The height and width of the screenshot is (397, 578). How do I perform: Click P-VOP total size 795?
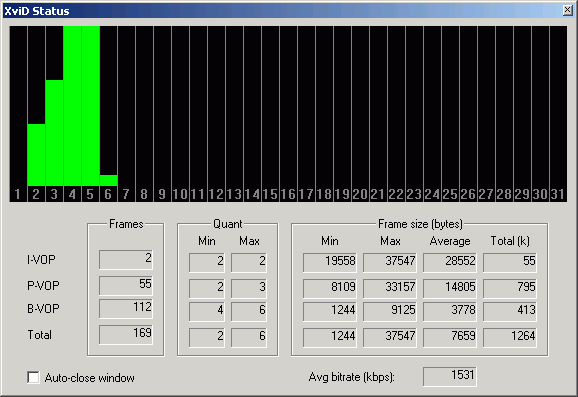point(510,288)
